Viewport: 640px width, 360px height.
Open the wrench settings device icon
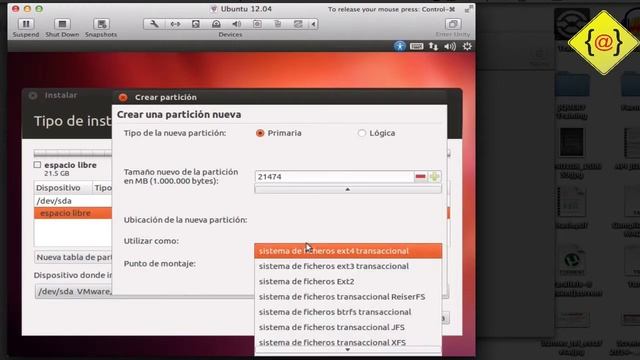[154, 24]
